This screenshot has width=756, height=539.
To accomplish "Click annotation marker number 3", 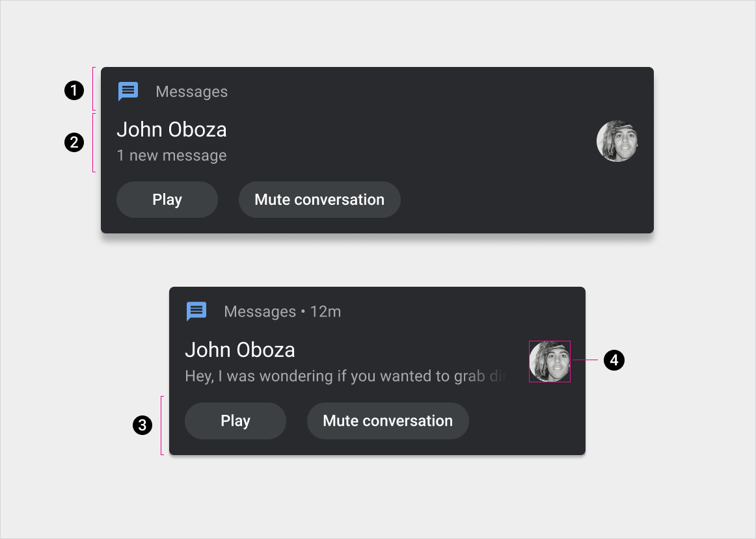I will tap(142, 426).
